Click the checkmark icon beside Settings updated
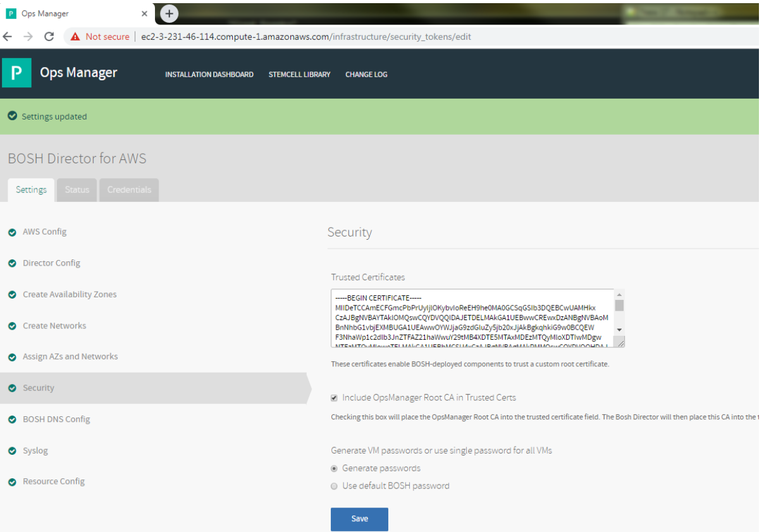This screenshot has height=532, width=764. [x=12, y=116]
